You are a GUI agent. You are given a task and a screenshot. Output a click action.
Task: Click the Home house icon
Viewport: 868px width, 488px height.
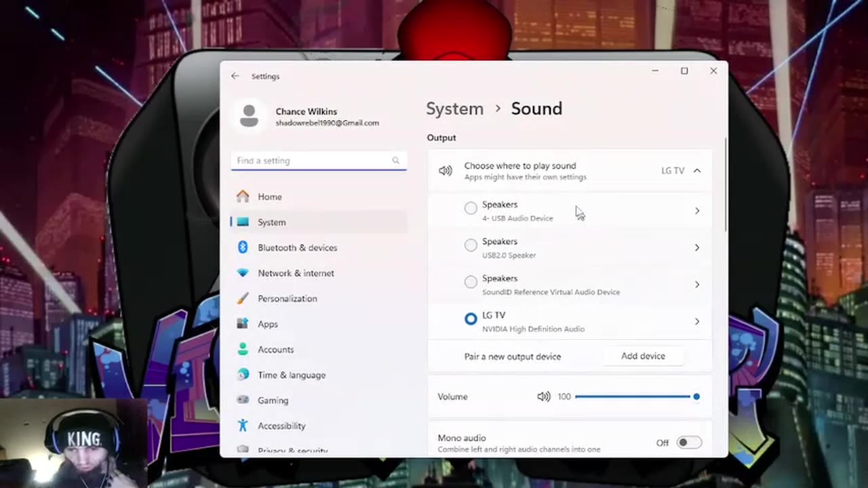[243, 197]
